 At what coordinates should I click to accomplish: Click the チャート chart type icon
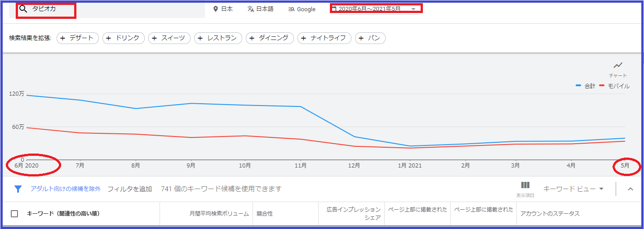(x=618, y=66)
